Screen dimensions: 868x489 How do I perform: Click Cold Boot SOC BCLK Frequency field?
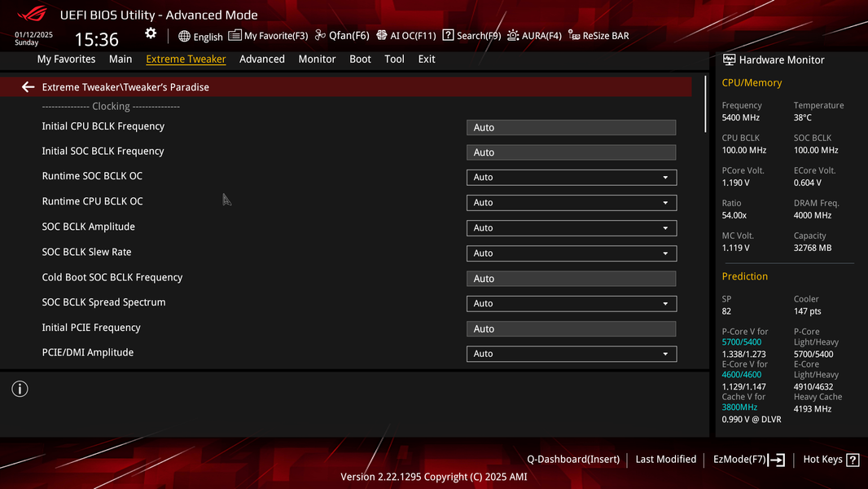pos(572,279)
